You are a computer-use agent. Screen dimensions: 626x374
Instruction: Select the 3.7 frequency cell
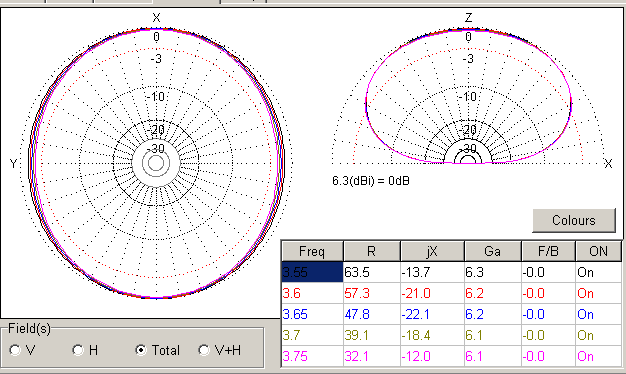[x=312, y=335]
